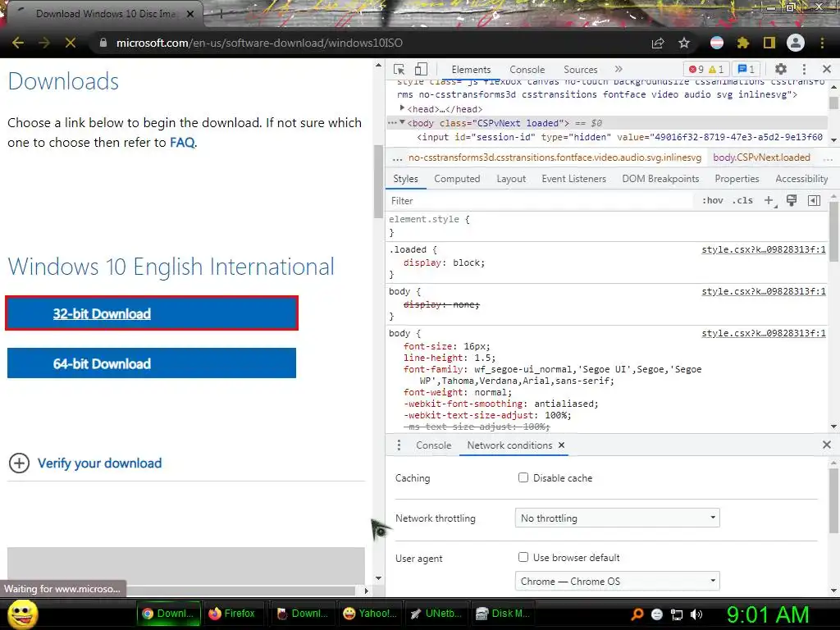Click the striped extension icon next to star
The image size is (840, 630).
pyautogui.click(x=717, y=43)
